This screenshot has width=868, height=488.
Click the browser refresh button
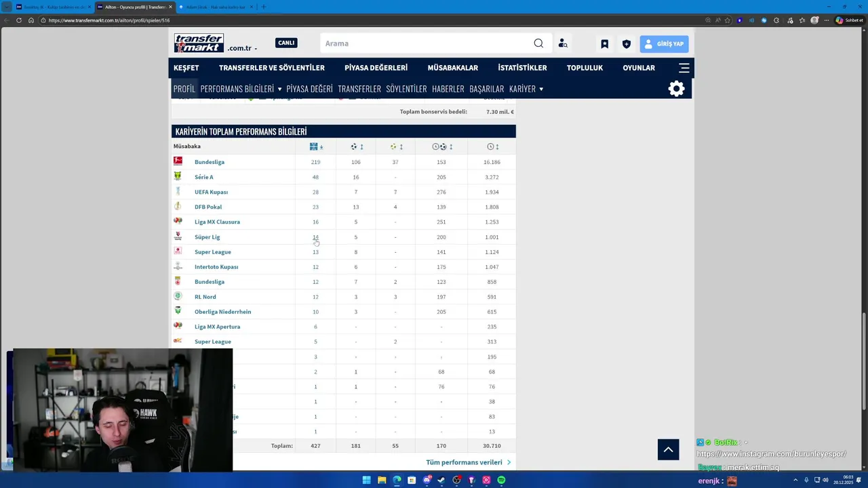tap(19, 20)
